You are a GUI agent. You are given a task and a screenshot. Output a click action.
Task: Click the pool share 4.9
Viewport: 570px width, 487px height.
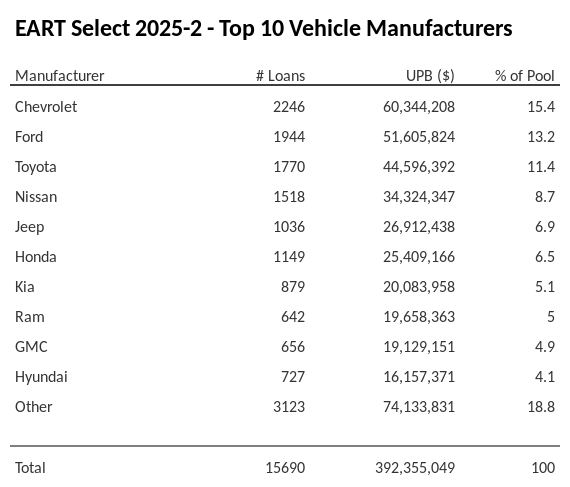[x=545, y=347]
